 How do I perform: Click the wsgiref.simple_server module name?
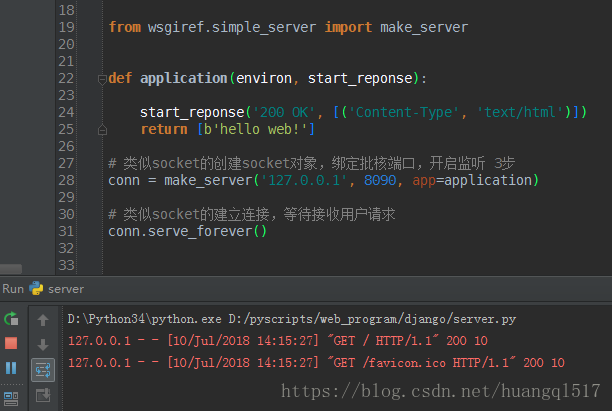(232, 27)
